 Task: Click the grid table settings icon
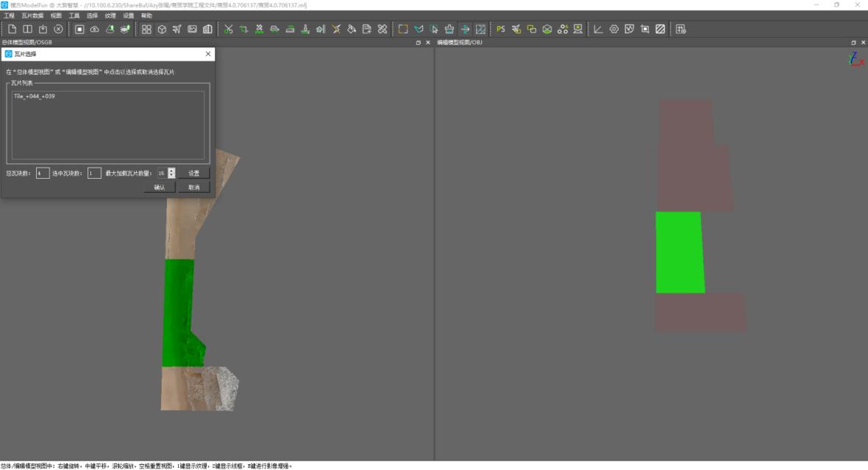681,29
